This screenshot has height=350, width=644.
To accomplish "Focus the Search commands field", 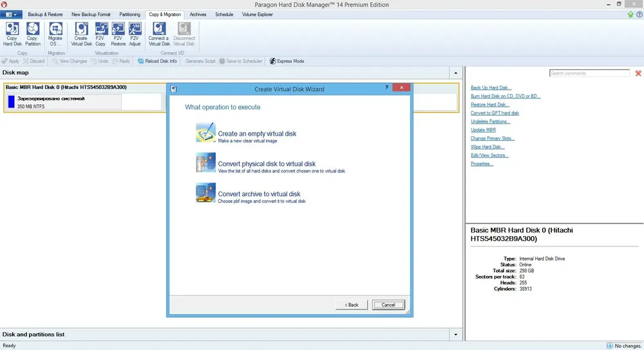I will coord(589,73).
